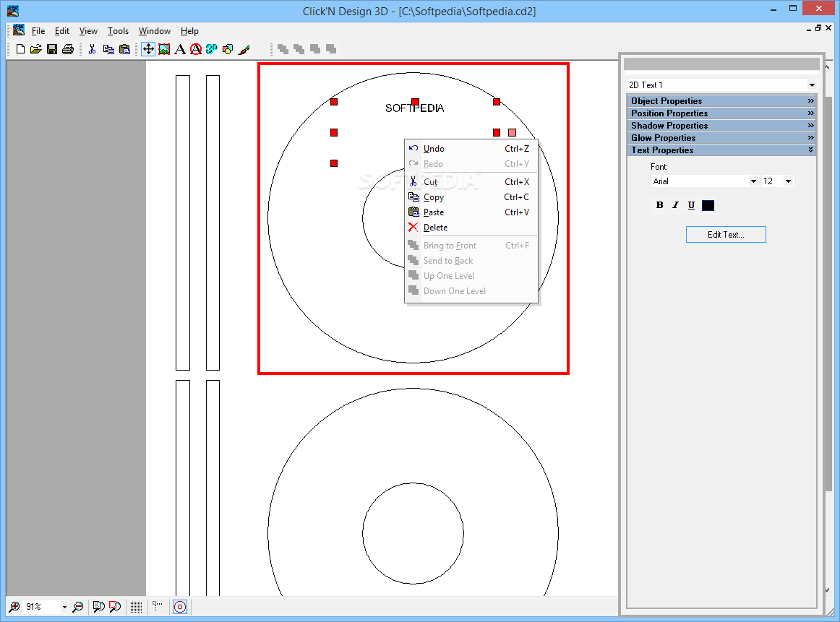Expand Position Properties section
The width and height of the screenshot is (840, 622).
tap(721, 113)
